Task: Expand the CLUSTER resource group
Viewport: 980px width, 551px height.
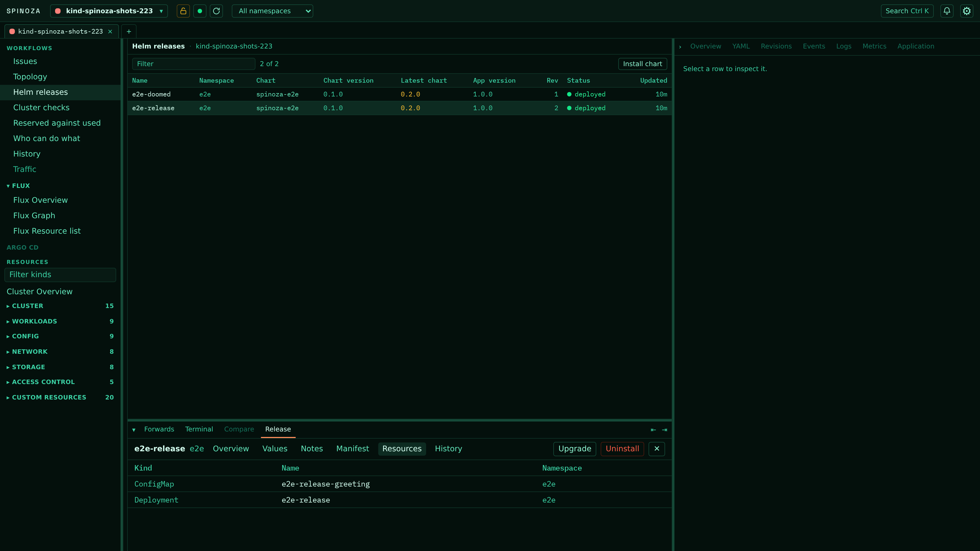Action: pyautogui.click(x=60, y=306)
